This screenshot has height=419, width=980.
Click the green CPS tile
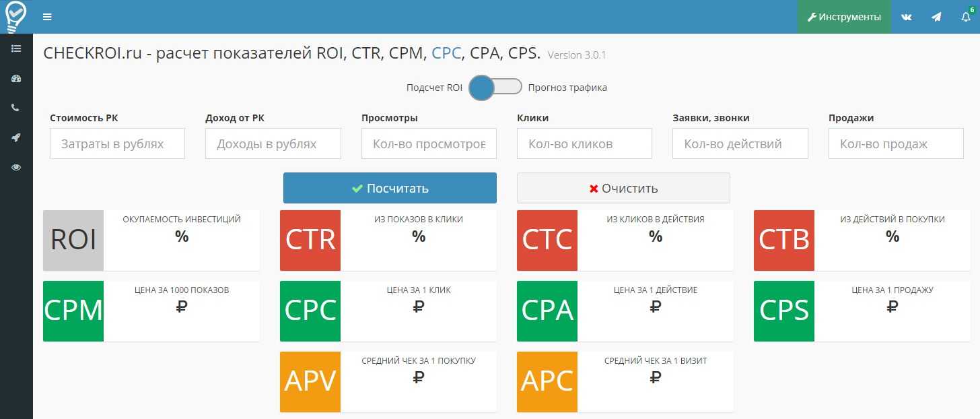(x=784, y=311)
